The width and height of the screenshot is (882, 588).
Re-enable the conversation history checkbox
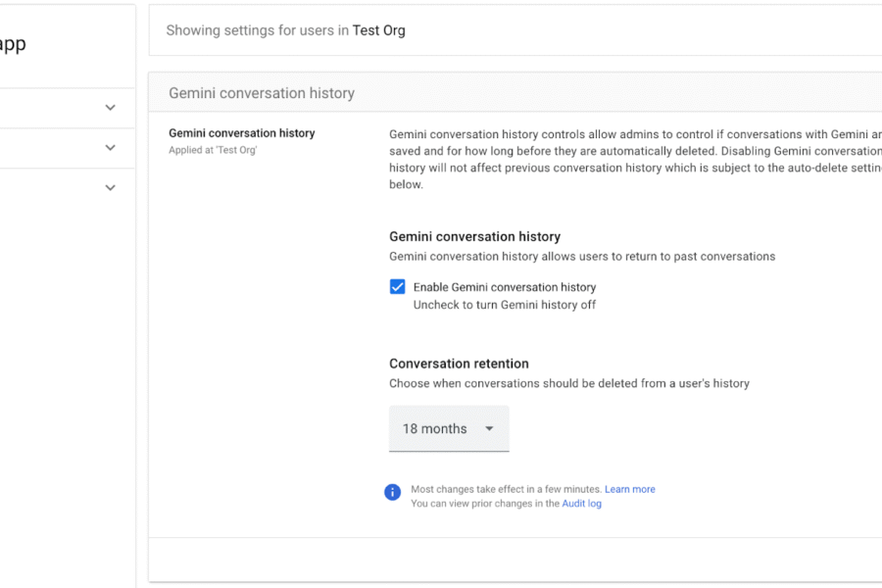(398, 286)
